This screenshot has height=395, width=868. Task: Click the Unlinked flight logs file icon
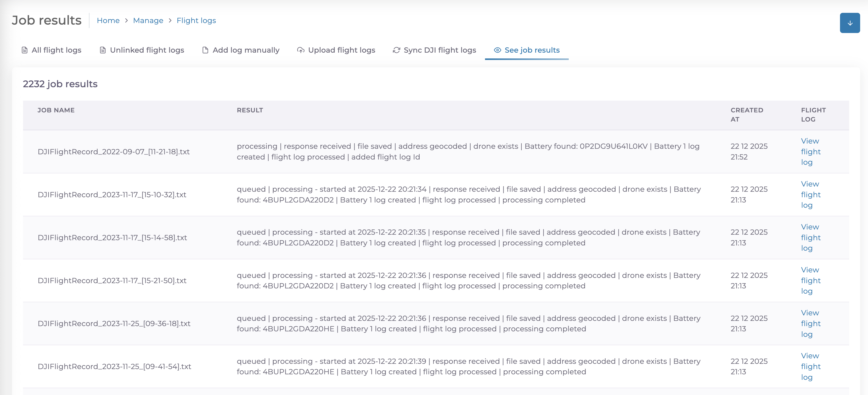pyautogui.click(x=103, y=50)
